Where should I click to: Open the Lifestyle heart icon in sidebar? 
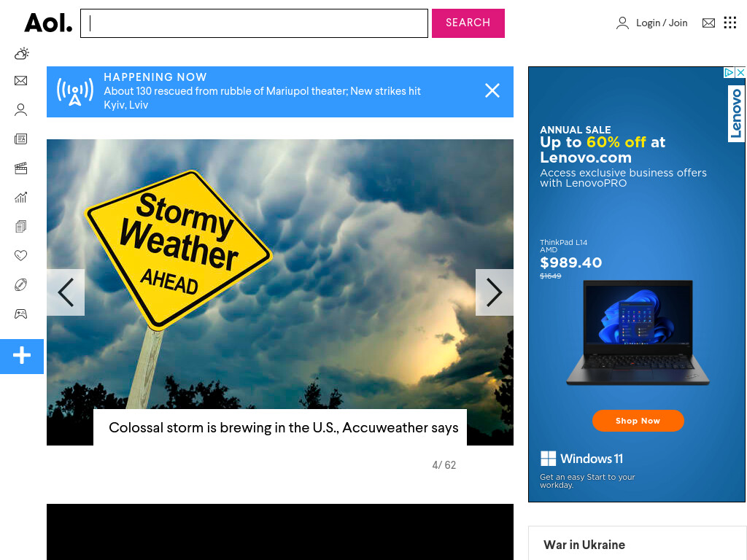(20, 255)
